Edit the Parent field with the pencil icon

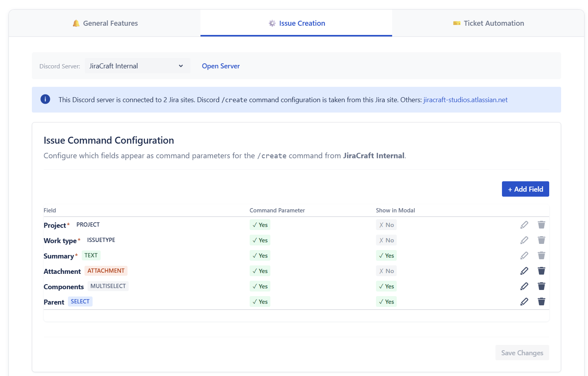524,301
